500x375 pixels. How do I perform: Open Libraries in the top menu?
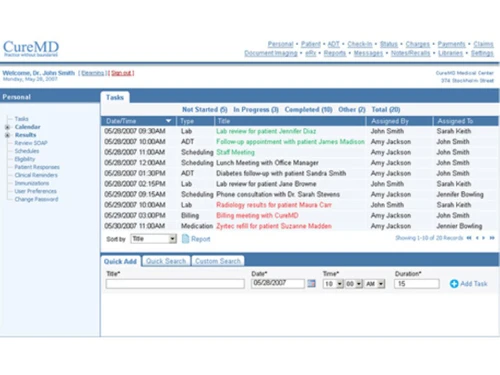pyautogui.click(x=450, y=53)
